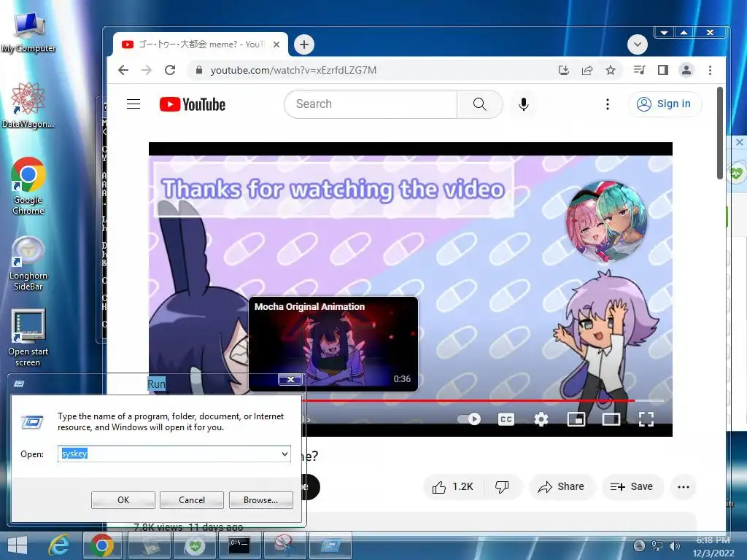
Task: Launch Internet Explorer from taskbar
Action: tap(58, 545)
